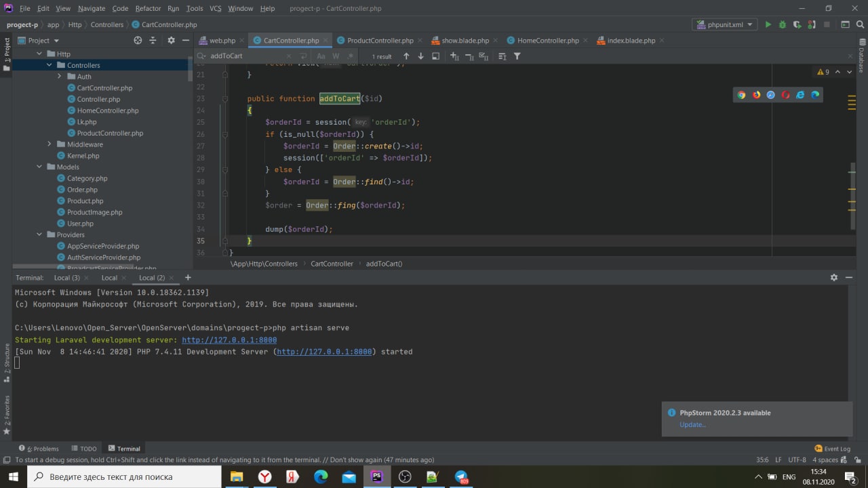Toggle Regex option in find bar
The width and height of the screenshot is (868, 488).
click(x=349, y=56)
